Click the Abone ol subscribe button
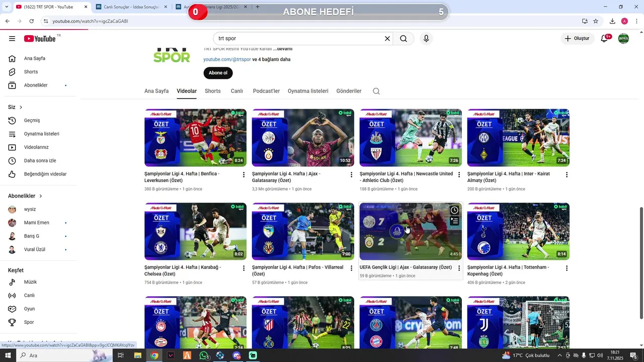This screenshot has width=644, height=362. (x=218, y=73)
